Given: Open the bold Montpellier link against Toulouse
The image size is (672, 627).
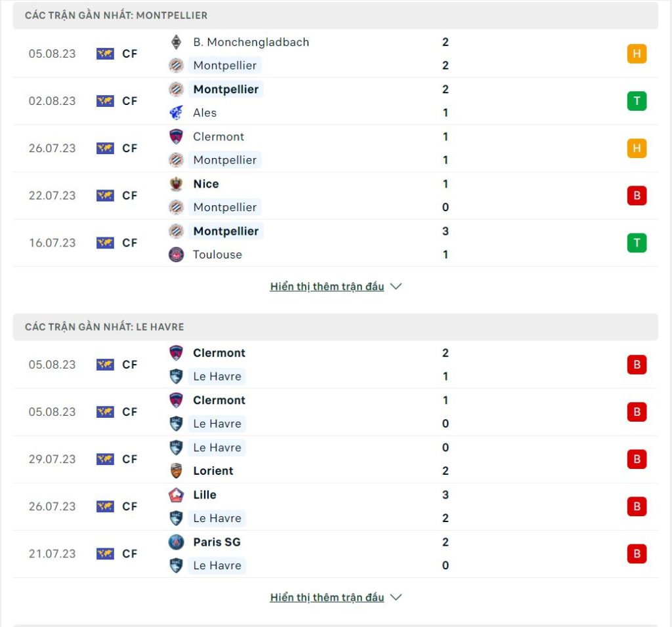Looking at the screenshot, I should click(226, 232).
